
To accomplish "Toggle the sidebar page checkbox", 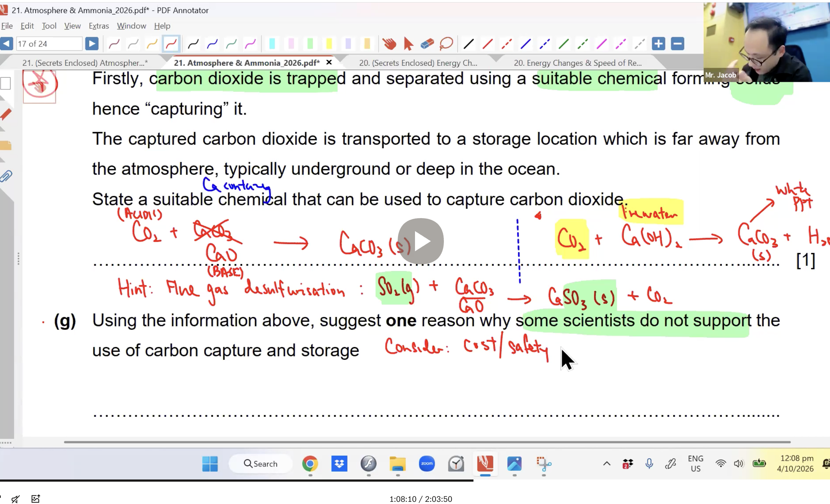I will pos(5,83).
